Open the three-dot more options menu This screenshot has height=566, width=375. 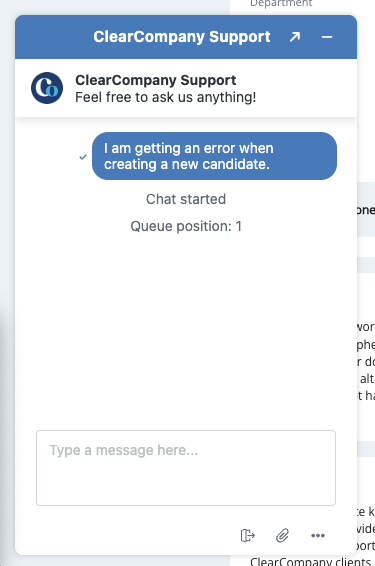[x=318, y=535]
